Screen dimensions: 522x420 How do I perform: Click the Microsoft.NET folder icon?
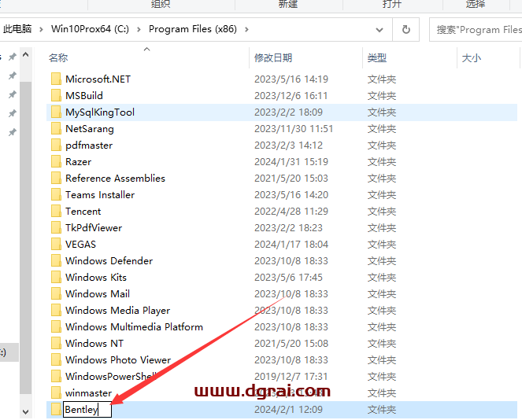[56, 79]
